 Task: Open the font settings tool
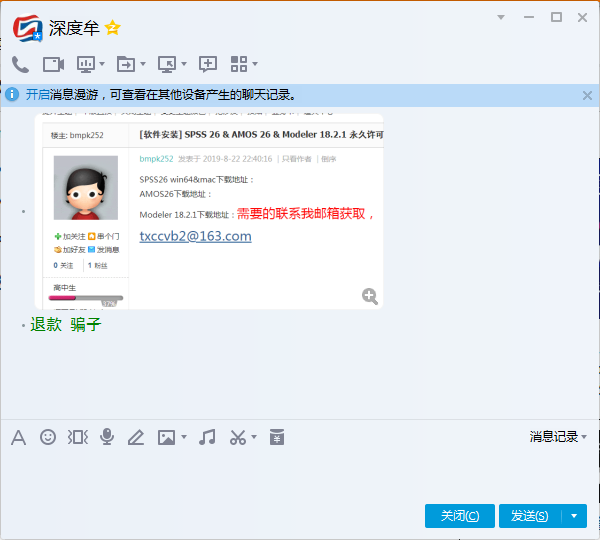(18, 437)
